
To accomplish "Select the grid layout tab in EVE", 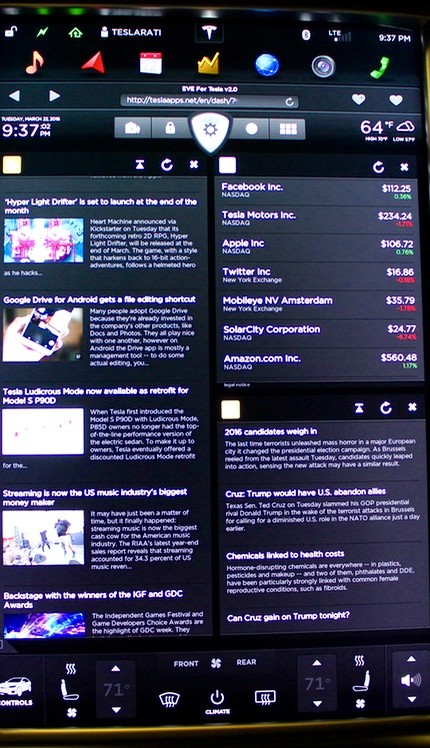I will pyautogui.click(x=288, y=129).
